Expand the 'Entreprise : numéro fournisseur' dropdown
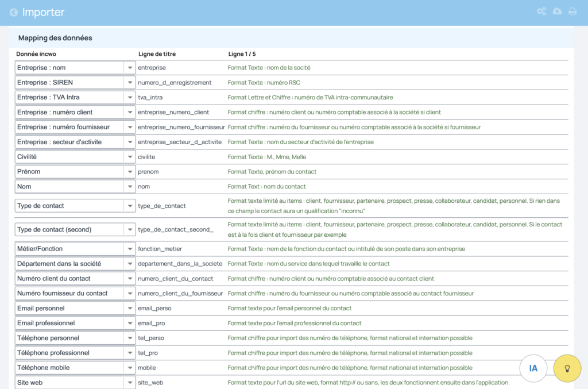The image size is (588, 389). click(x=75, y=127)
